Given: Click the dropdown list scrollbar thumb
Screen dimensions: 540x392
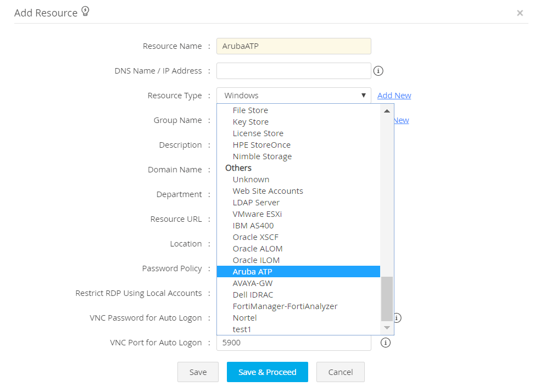Looking at the screenshot, I should [x=387, y=299].
